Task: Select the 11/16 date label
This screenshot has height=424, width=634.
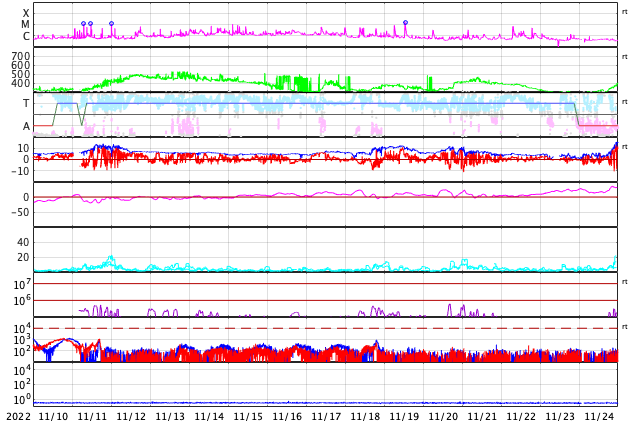Action: 287,416
